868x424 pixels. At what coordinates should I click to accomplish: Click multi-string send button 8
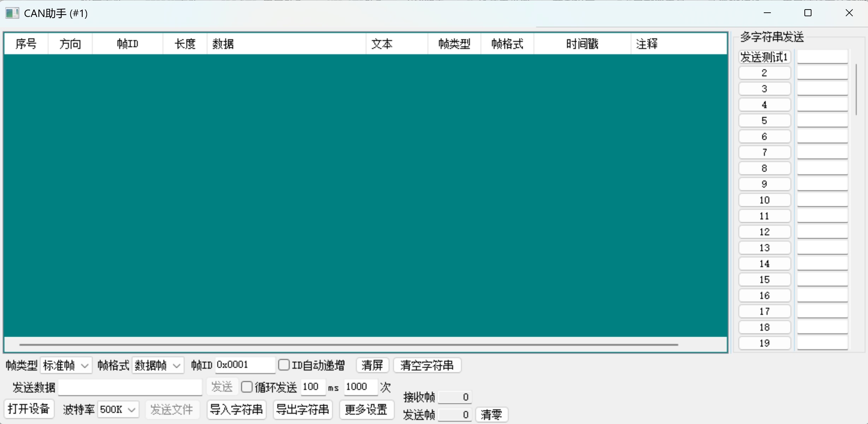pyautogui.click(x=764, y=169)
